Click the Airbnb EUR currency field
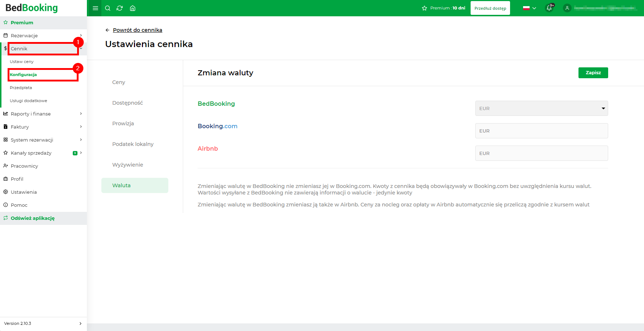 point(542,153)
